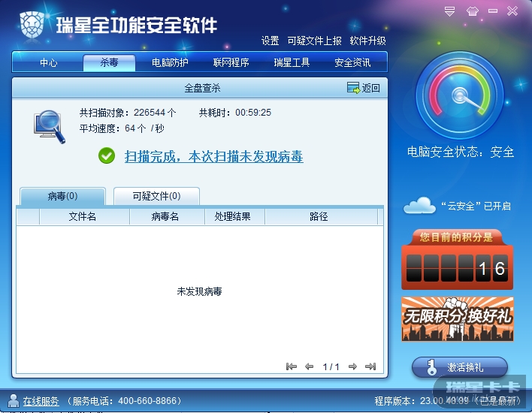Go to last page of results
This screenshot has height=413, width=532.
[x=370, y=366]
